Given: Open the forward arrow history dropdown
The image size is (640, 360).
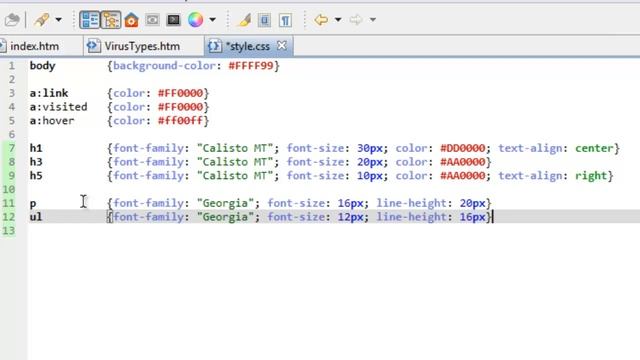Looking at the screenshot, I should pyautogui.click(x=372, y=20).
